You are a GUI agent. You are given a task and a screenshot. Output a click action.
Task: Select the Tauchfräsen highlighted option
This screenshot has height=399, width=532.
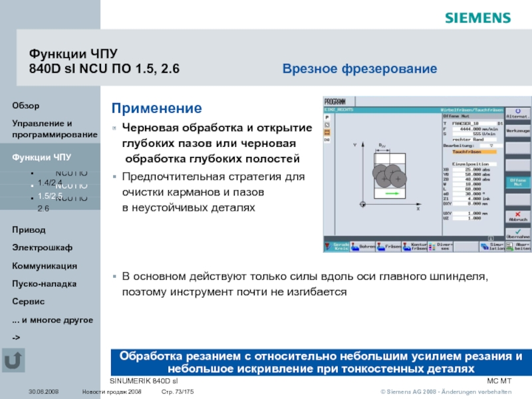(x=474, y=152)
